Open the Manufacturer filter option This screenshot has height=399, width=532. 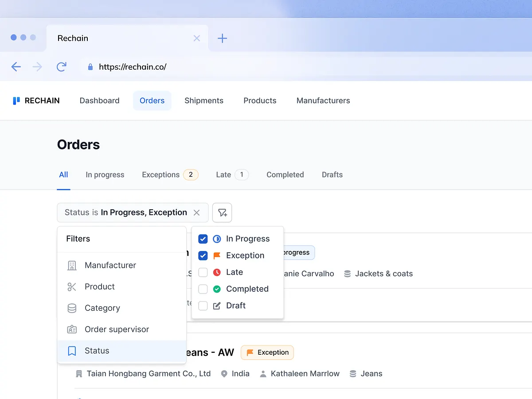(x=121, y=265)
